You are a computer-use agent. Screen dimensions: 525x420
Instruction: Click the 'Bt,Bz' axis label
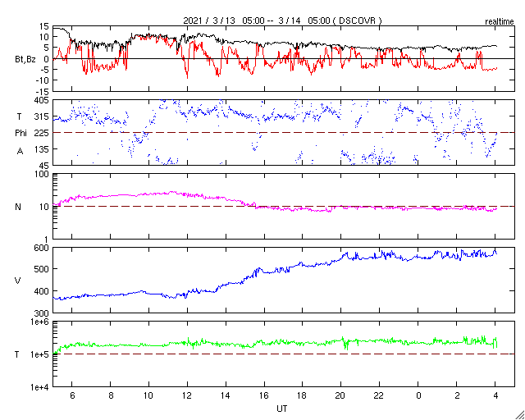(x=25, y=61)
